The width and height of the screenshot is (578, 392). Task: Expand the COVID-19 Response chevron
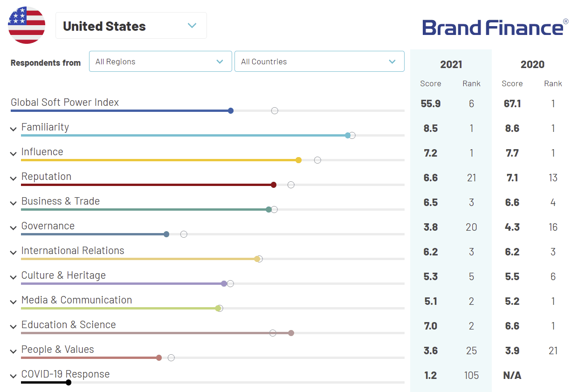pos(14,376)
